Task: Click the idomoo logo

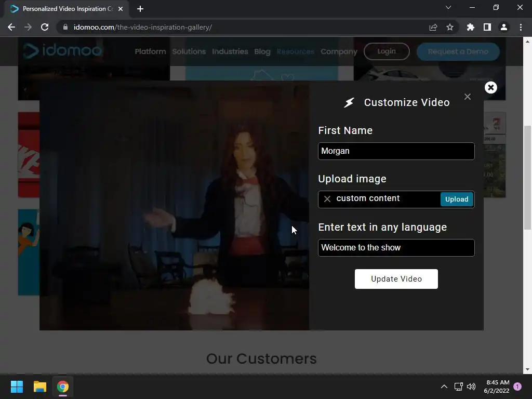Action: [62, 51]
